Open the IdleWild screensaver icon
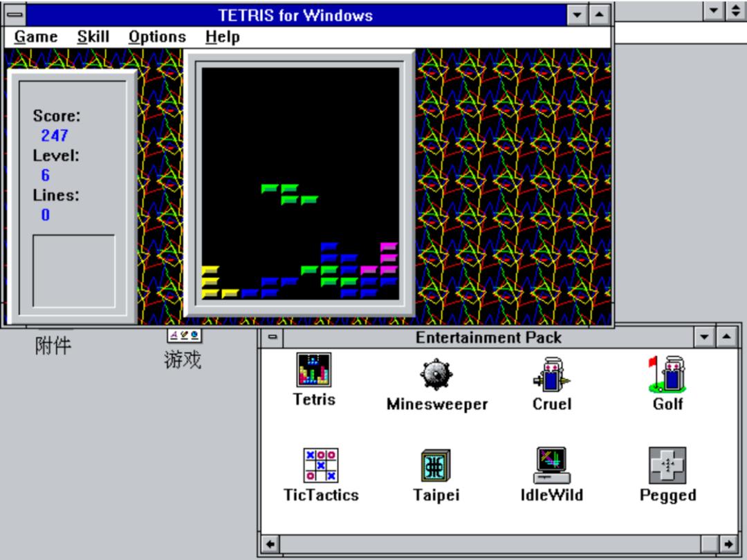 551,465
